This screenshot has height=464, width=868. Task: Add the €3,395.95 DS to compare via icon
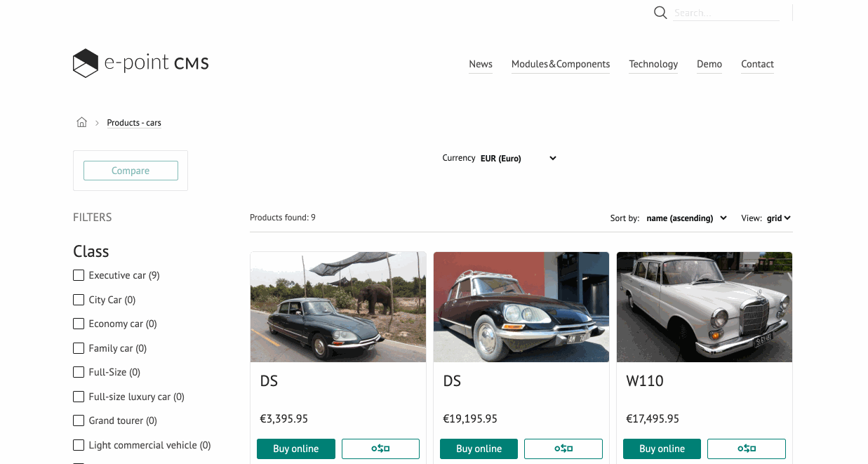click(x=380, y=449)
